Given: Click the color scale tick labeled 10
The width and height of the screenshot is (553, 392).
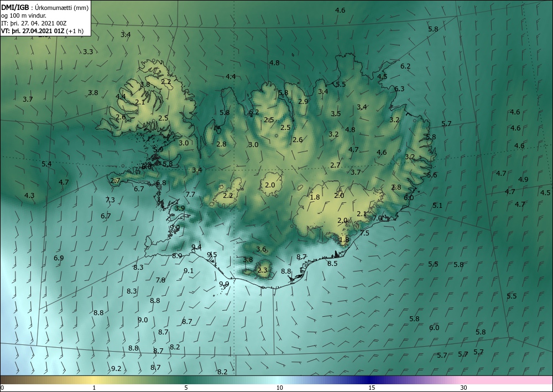Looking at the screenshot, I should [x=279, y=388].
